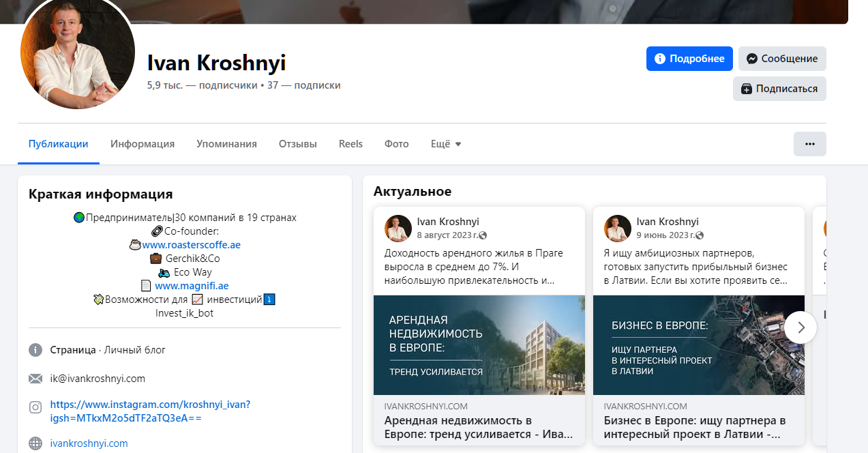The width and height of the screenshot is (868, 453).
Task: Switch to the Публикации tab
Action: [59, 144]
